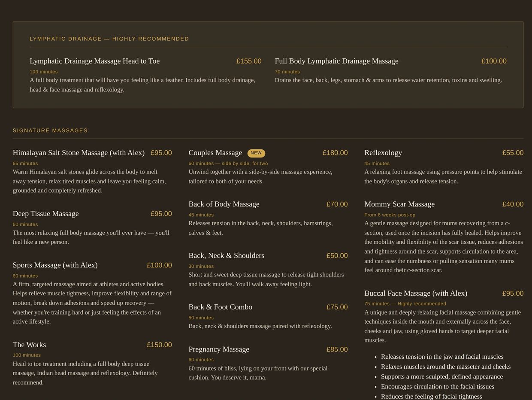Viewport: 532px width, 400px height.
Task: Click the £155.00 price
Action: tap(249, 61)
